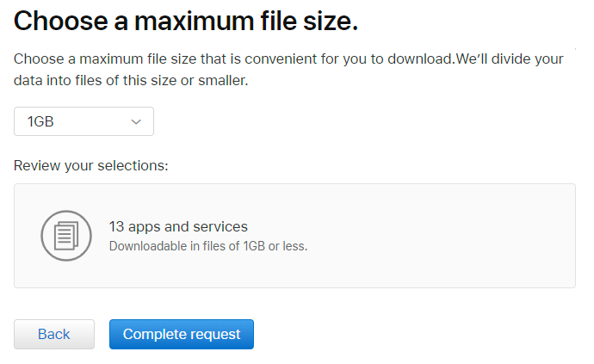Open the 1GB maximum file size dropdown

(84, 121)
